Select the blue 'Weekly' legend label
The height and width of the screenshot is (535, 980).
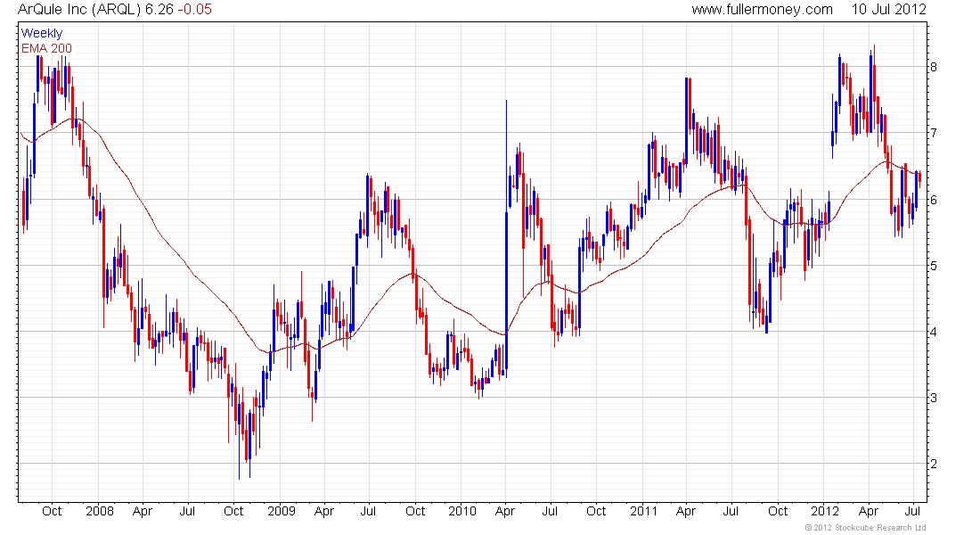pos(42,33)
